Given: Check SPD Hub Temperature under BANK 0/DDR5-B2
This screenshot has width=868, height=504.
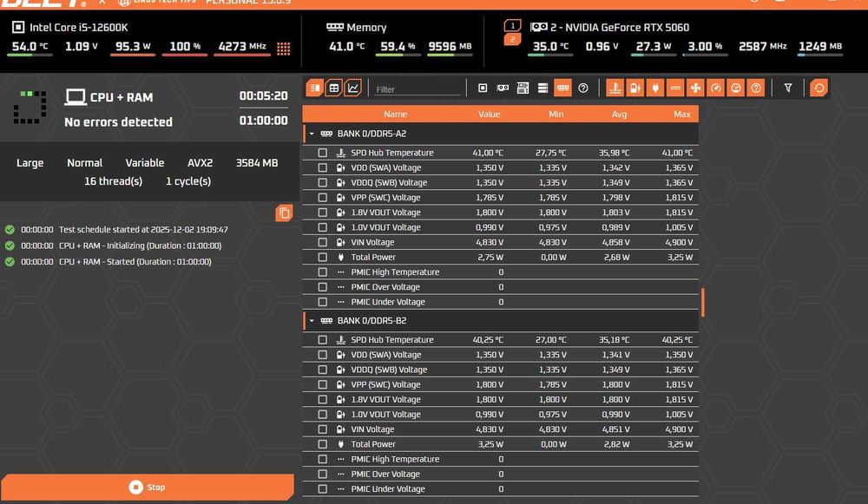Looking at the screenshot, I should pyautogui.click(x=322, y=340).
